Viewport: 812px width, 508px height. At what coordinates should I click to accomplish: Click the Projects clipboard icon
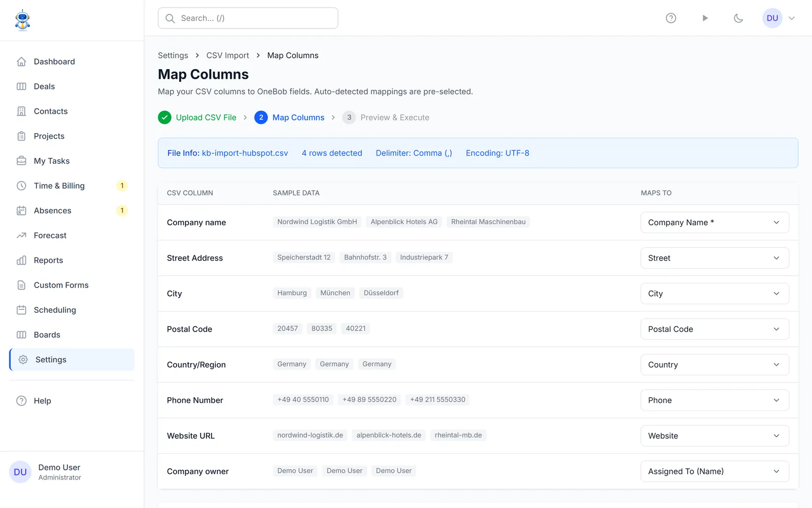pos(21,136)
